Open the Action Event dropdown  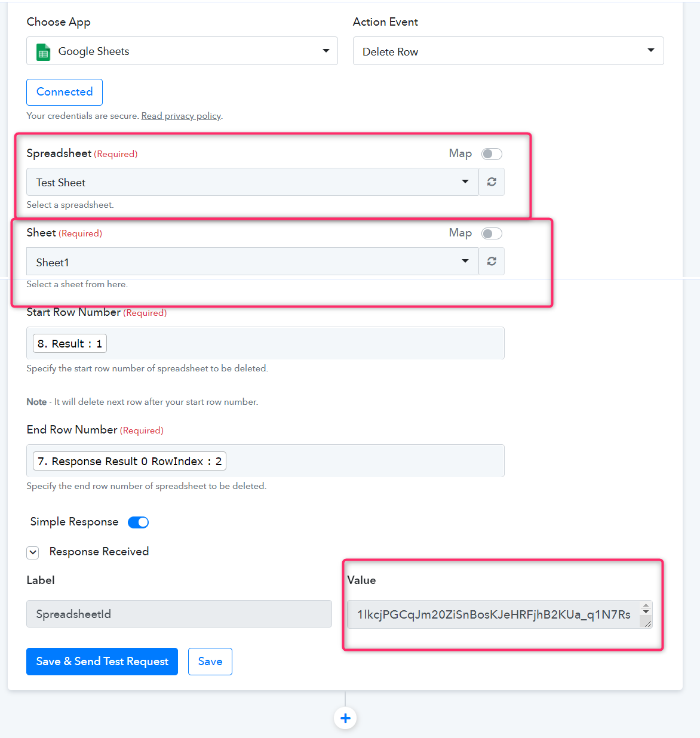tap(508, 51)
